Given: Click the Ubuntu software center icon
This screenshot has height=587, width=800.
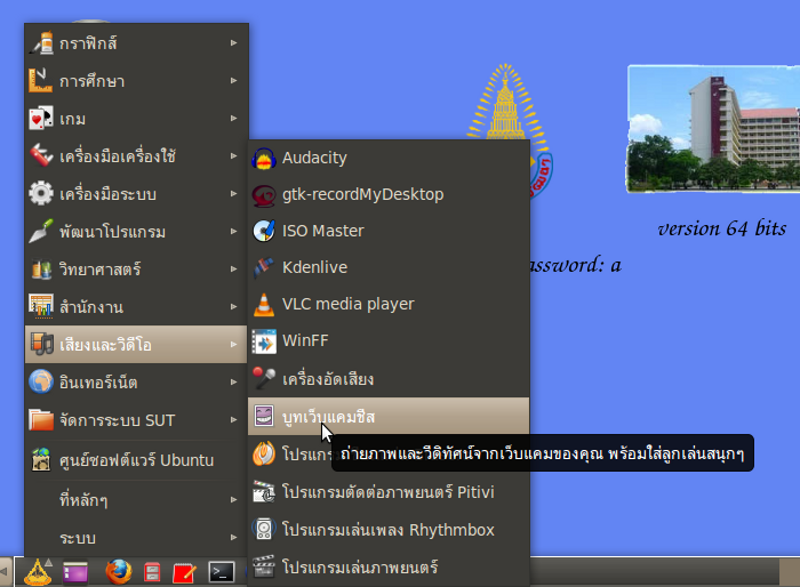Looking at the screenshot, I should pos(41,460).
